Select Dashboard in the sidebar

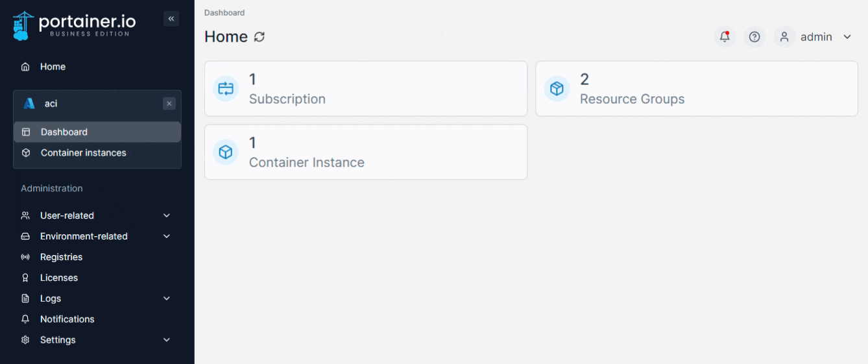pos(64,132)
